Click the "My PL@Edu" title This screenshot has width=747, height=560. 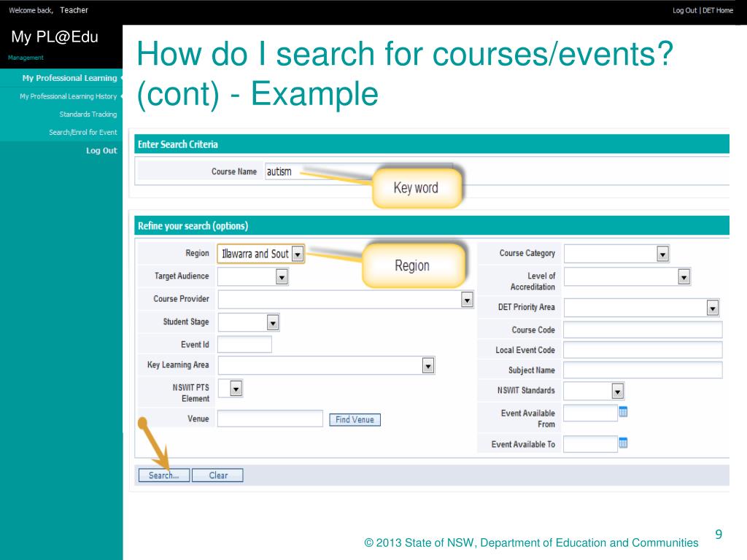click(x=55, y=36)
